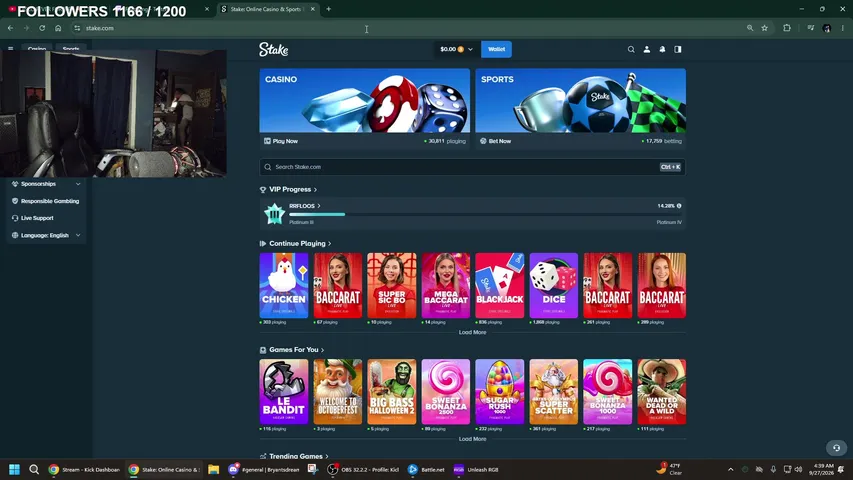Click the Stake logo
The width and height of the screenshot is (853, 480).
274,50
